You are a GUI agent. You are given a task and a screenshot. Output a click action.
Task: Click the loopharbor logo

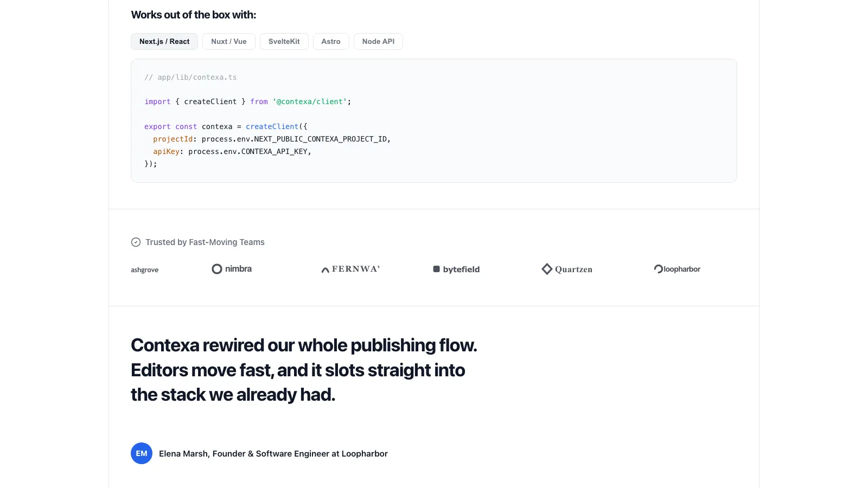point(677,269)
